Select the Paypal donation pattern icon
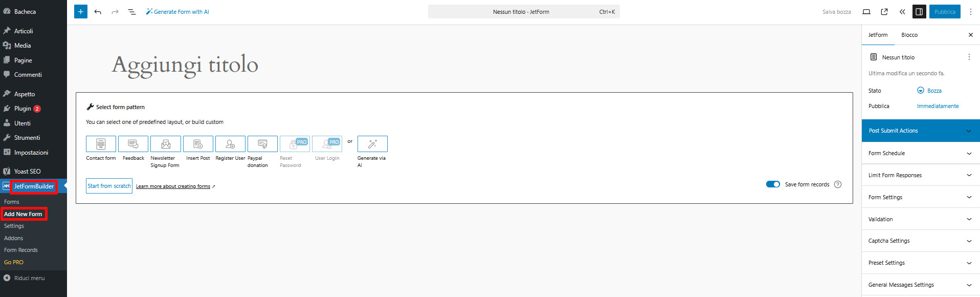Screen dimensions: 980x297 pyautogui.click(x=262, y=144)
